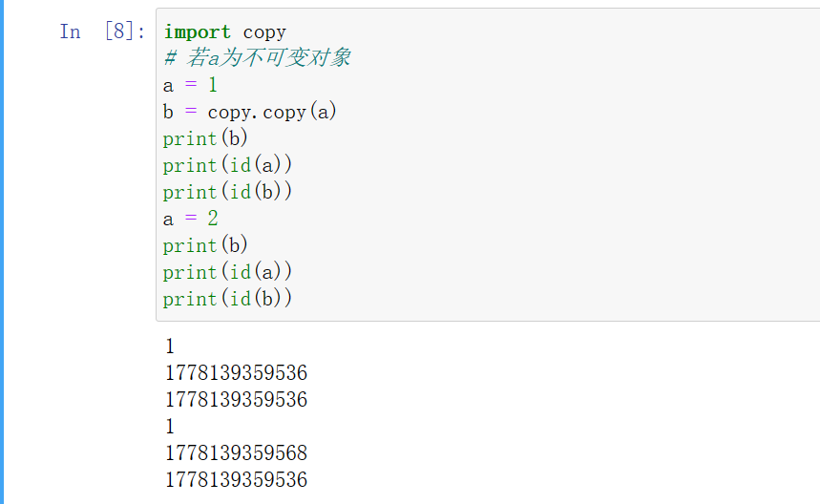The height and width of the screenshot is (504, 820).
Task: Place cursor in the import copy line
Action: (x=224, y=31)
